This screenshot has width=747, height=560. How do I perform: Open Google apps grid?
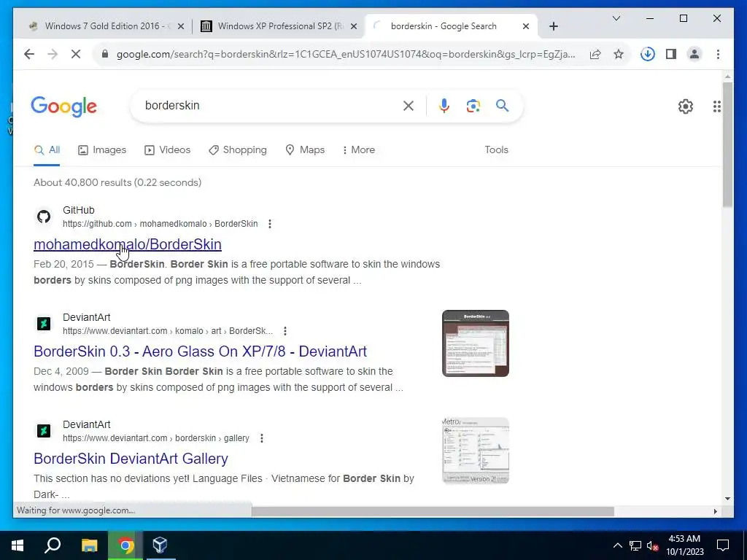click(716, 106)
